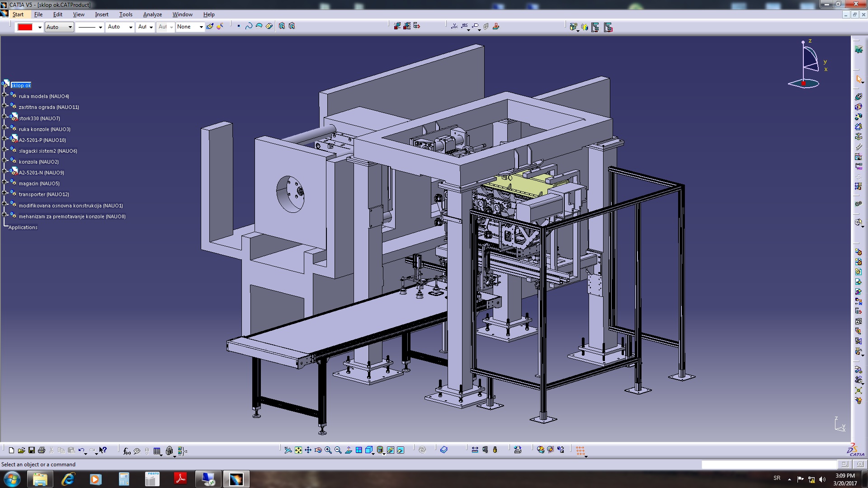Click the Fit All In view icon
The height and width of the screenshot is (488, 868).
coord(298,450)
